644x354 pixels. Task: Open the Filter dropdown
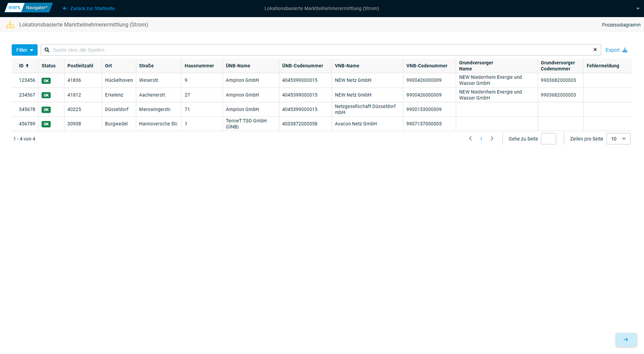coord(25,50)
